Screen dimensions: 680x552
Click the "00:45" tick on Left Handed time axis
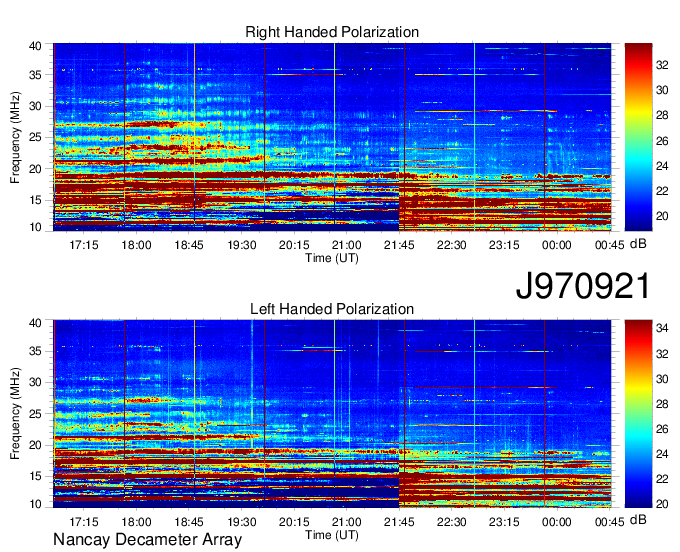coord(609,522)
